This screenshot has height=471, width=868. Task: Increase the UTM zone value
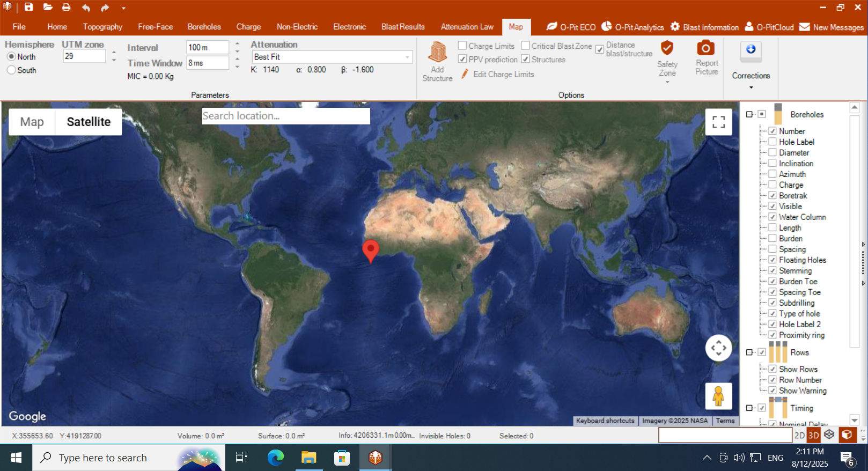click(114, 53)
